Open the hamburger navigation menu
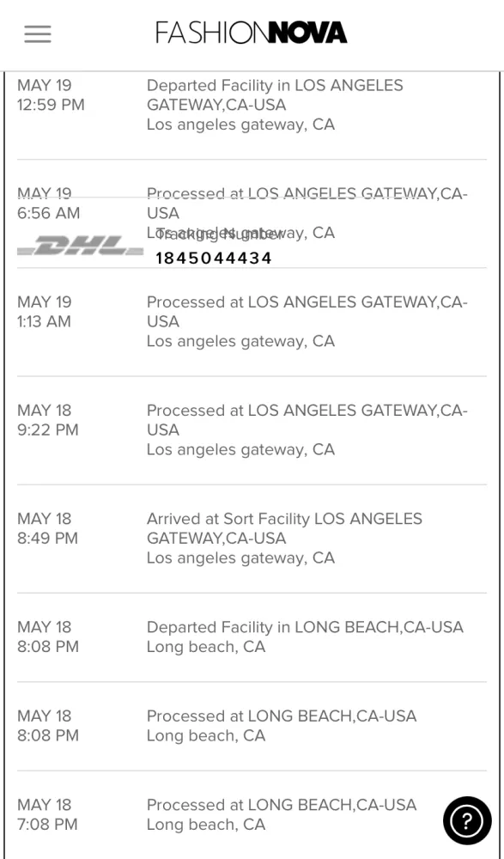This screenshot has width=504, height=859. (x=38, y=34)
